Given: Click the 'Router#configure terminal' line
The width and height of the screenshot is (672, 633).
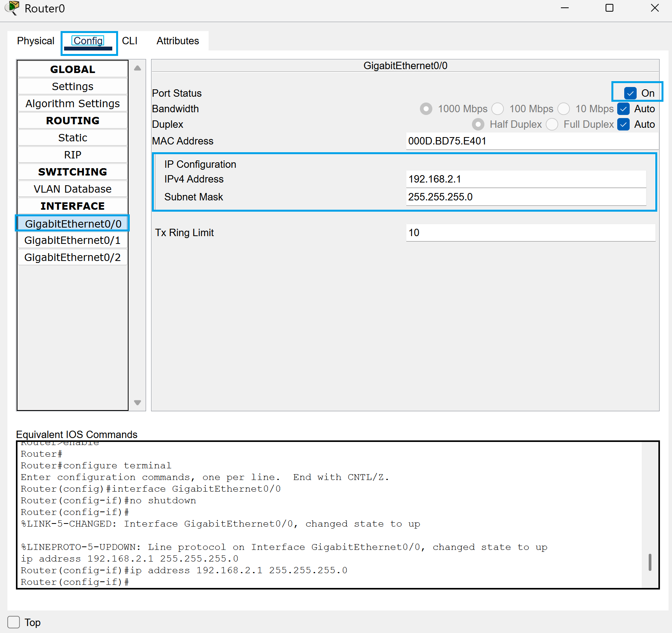Looking at the screenshot, I should pyautogui.click(x=96, y=466).
